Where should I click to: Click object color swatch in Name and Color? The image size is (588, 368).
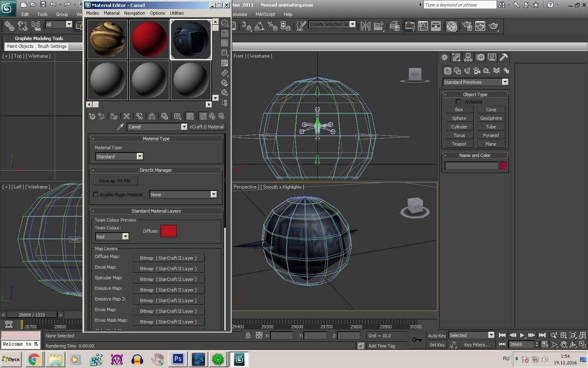coord(503,165)
